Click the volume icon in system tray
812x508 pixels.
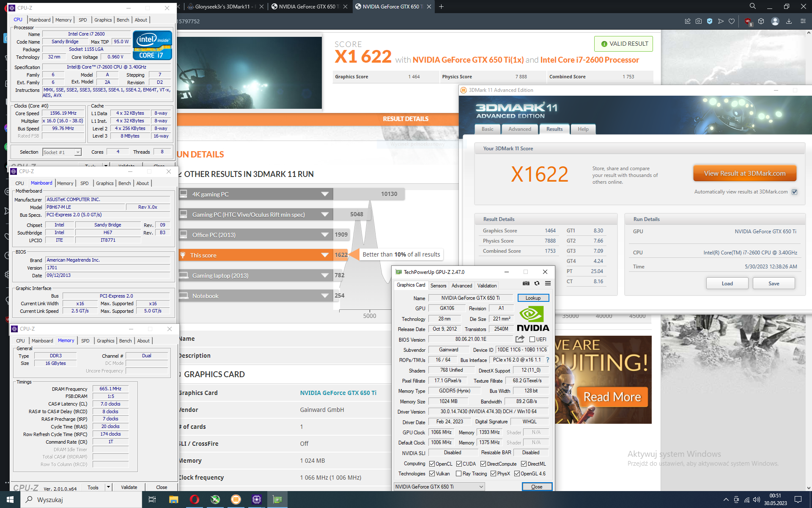click(757, 500)
